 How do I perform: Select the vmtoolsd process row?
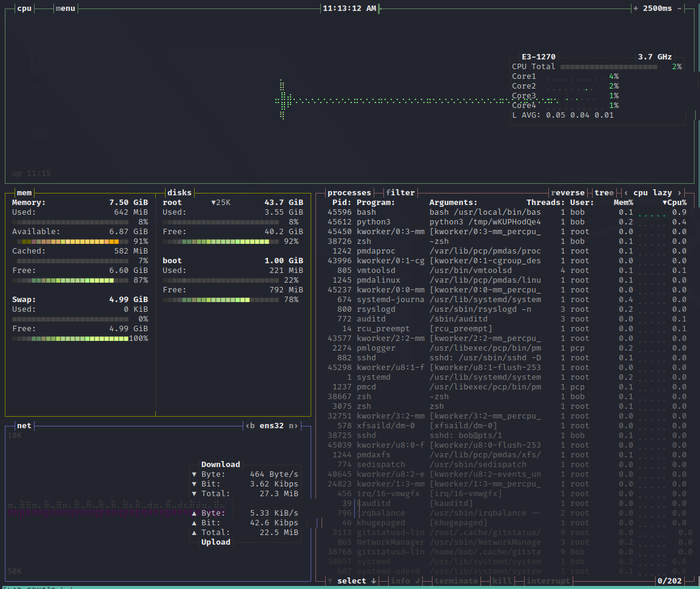(x=506, y=270)
